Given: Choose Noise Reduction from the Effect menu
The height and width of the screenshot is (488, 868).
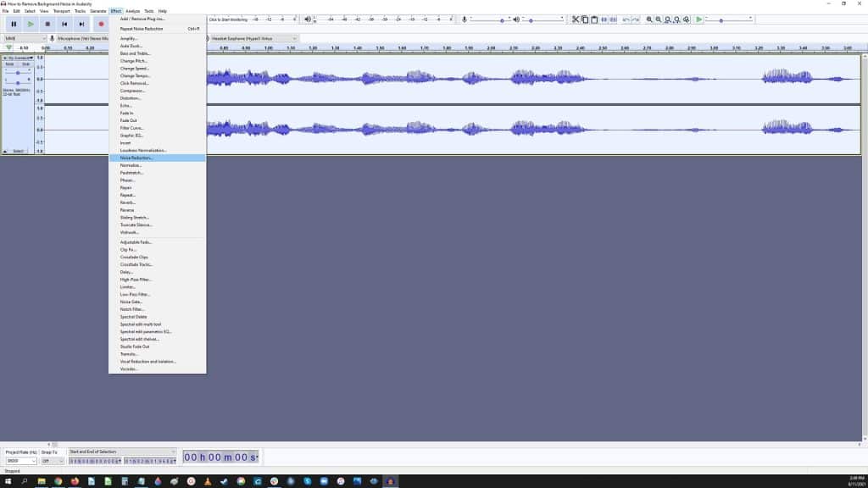Looking at the screenshot, I should tap(137, 158).
